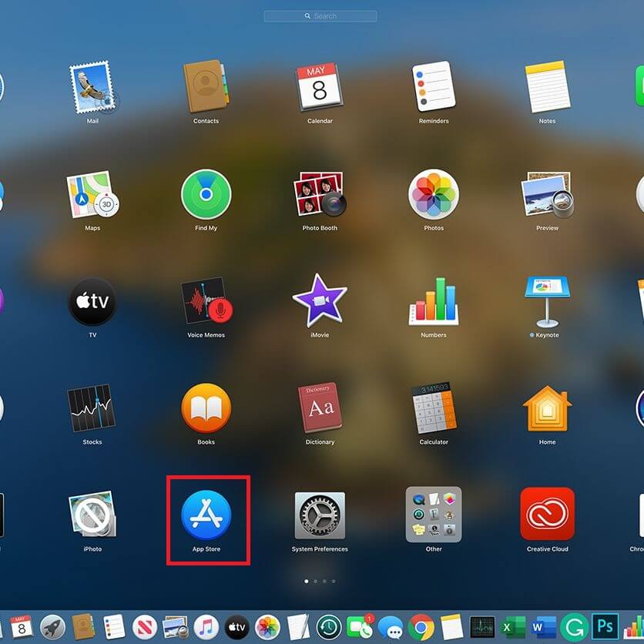The image size is (644, 644).
Task: Open Messages from the Dock
Action: pyautogui.click(x=391, y=628)
